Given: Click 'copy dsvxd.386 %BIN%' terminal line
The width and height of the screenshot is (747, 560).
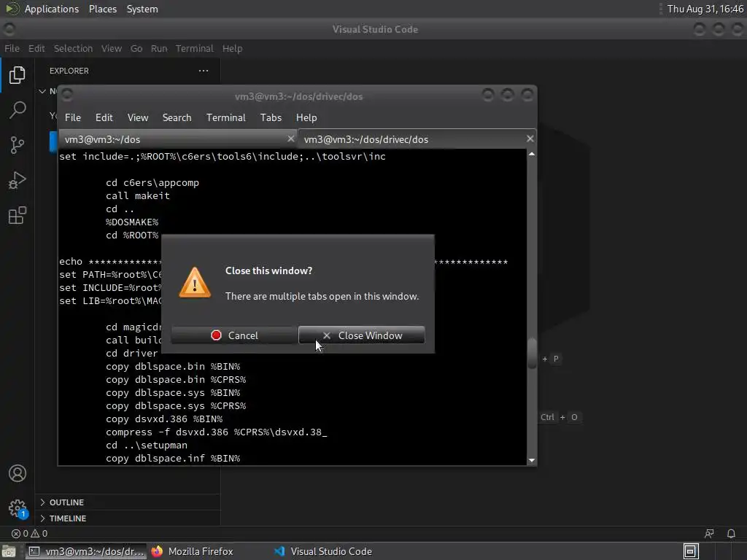Looking at the screenshot, I should 164,419.
